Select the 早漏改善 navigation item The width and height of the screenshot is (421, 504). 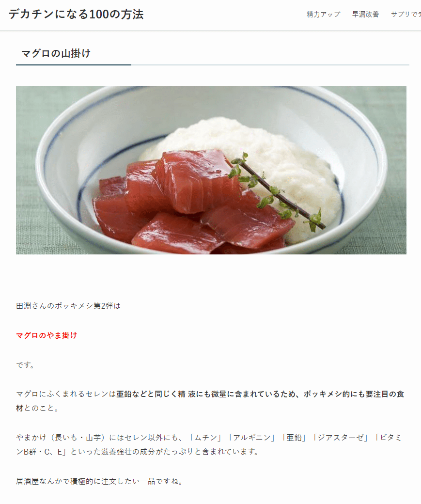(365, 15)
